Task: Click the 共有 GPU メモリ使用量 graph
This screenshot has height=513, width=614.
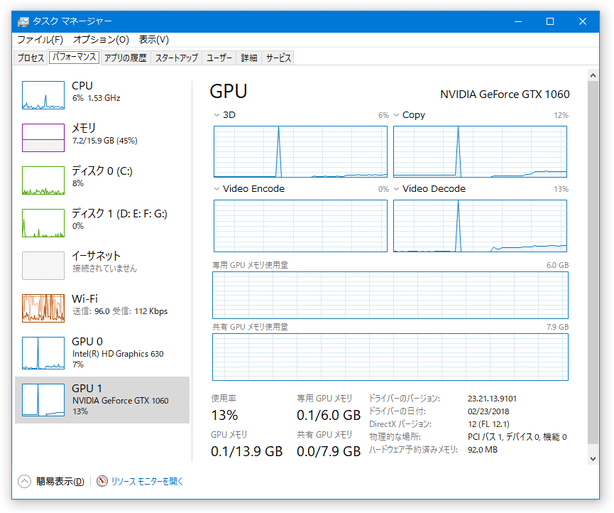Action: tap(390, 357)
